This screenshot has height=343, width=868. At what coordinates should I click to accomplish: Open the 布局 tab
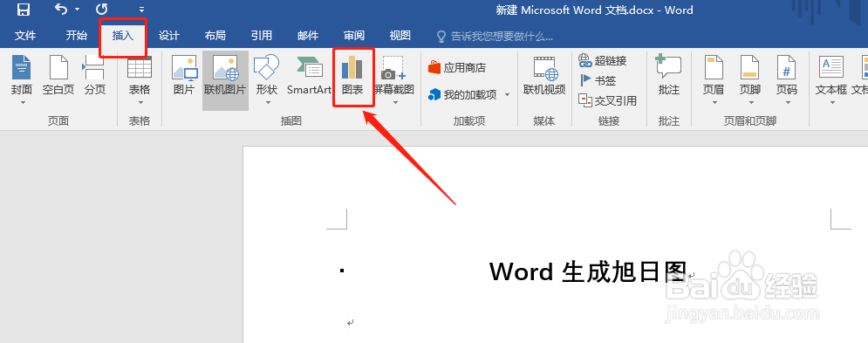pyautogui.click(x=215, y=36)
